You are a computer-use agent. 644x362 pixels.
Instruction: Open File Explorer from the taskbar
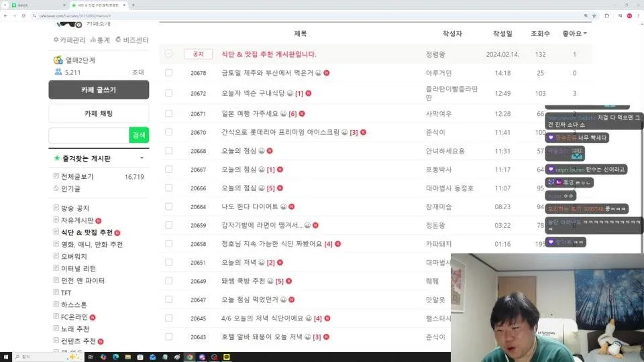(127, 357)
